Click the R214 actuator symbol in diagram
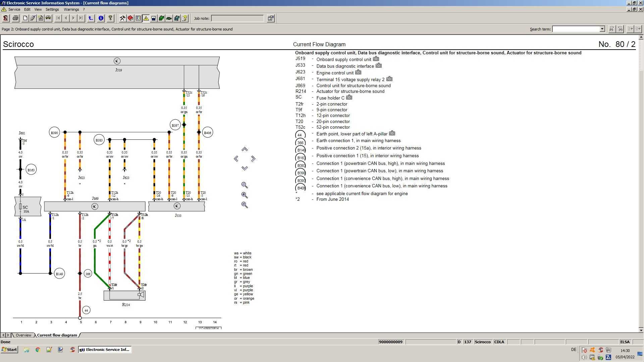The image size is (644, 362). 124,295
